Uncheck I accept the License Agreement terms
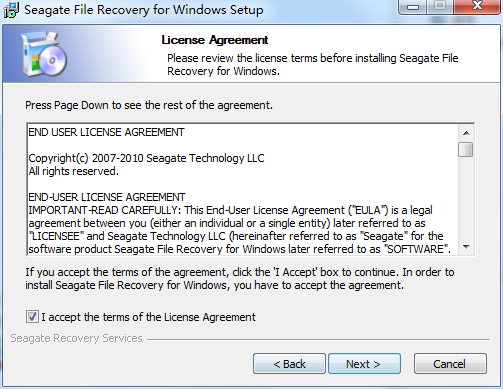The height and width of the screenshot is (389, 503). pyautogui.click(x=32, y=317)
